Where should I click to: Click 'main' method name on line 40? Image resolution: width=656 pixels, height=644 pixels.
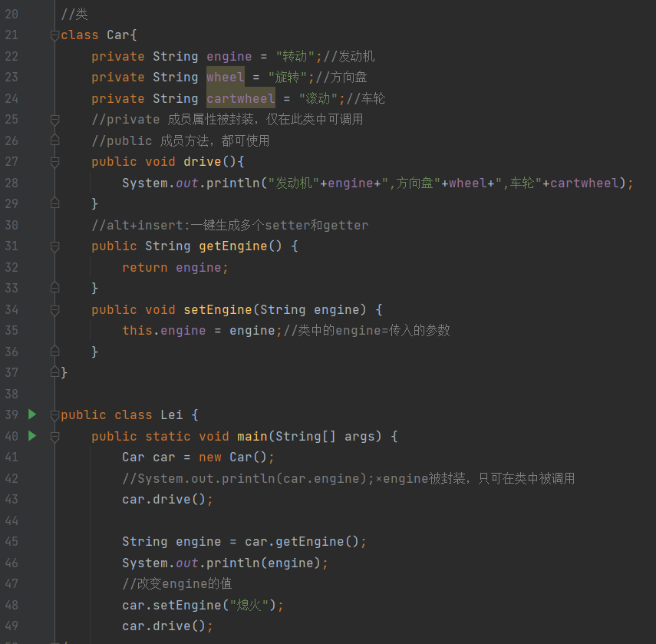click(252, 437)
